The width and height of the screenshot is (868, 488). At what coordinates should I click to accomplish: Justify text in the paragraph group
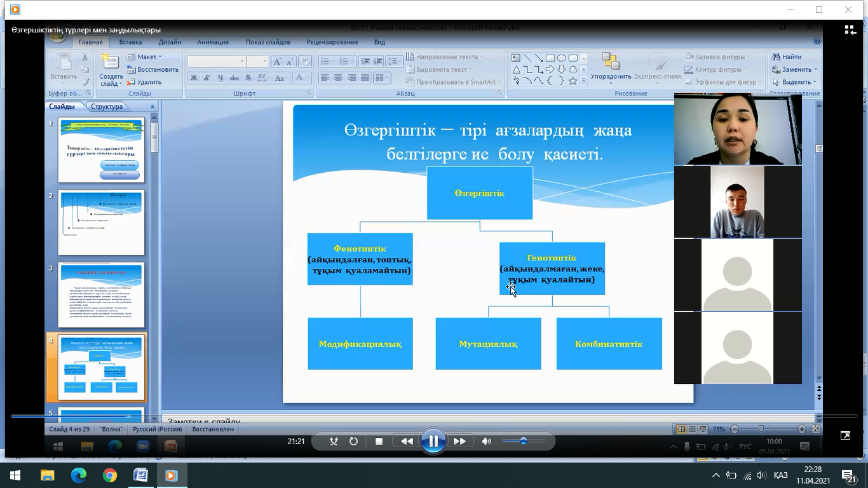[365, 78]
